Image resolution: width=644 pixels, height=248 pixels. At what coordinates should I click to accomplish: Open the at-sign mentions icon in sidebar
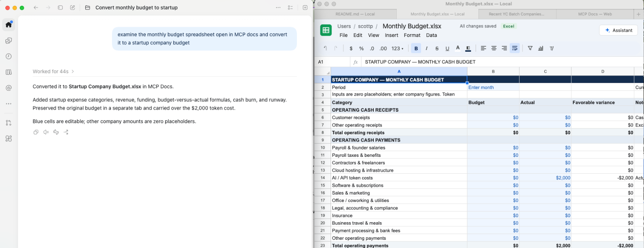(x=9, y=88)
